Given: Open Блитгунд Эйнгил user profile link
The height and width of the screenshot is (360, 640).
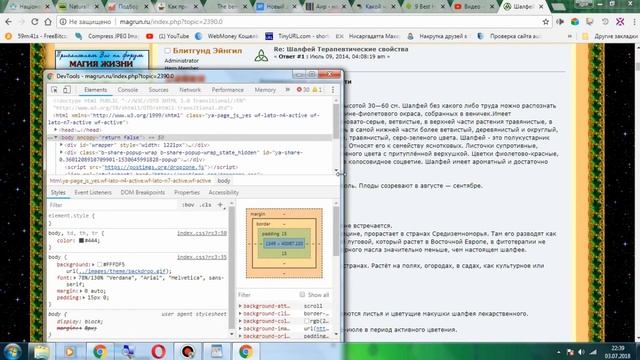Looking at the screenshot, I should point(207,51).
